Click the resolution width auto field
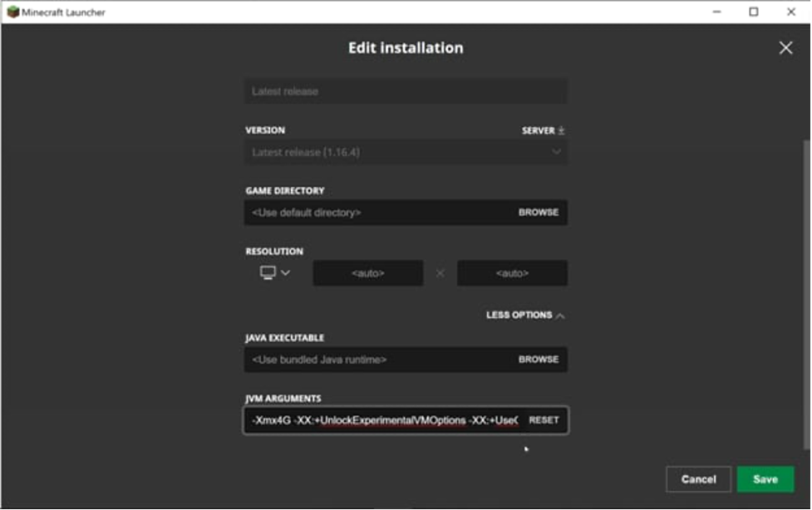 tap(367, 273)
